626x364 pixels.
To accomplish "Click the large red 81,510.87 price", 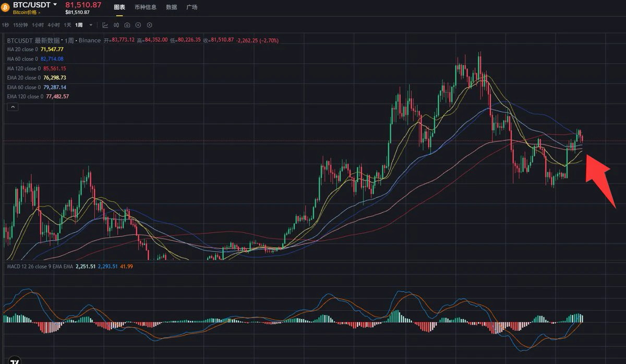I will coord(83,5).
